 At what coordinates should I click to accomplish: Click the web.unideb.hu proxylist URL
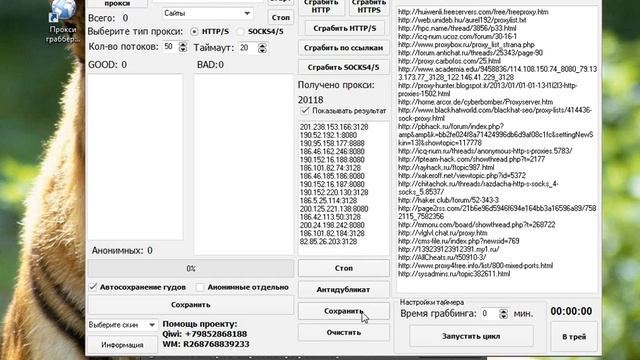point(462,20)
